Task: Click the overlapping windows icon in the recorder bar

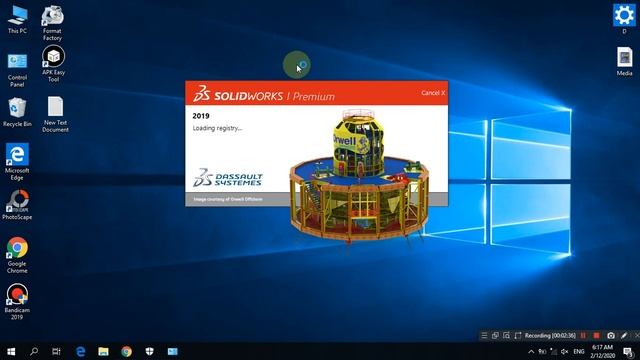Action: point(495,336)
